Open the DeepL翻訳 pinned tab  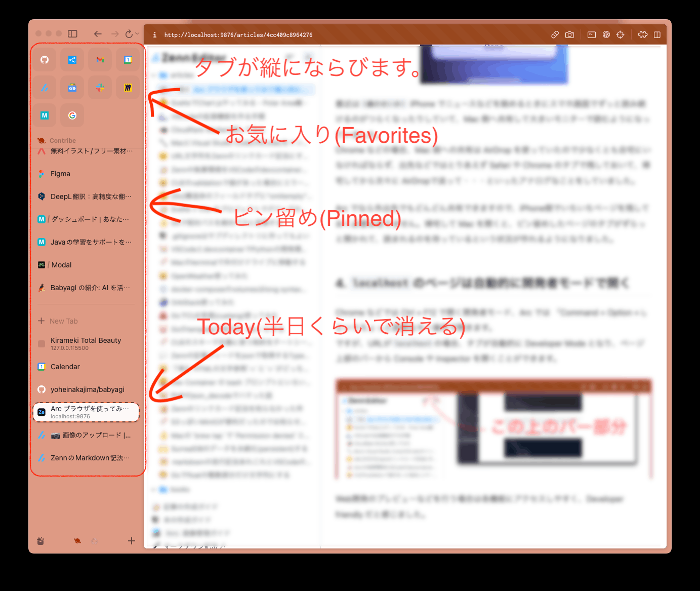[86, 196]
